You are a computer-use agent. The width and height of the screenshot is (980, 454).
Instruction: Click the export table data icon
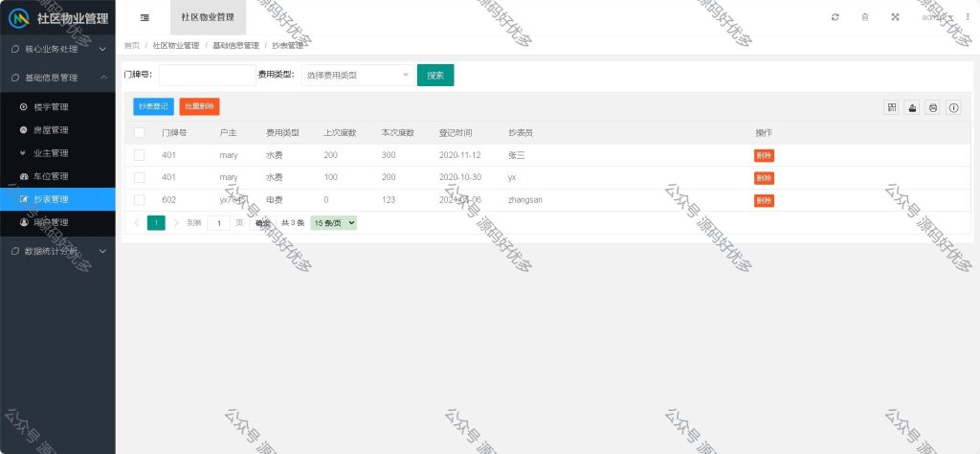(912, 107)
